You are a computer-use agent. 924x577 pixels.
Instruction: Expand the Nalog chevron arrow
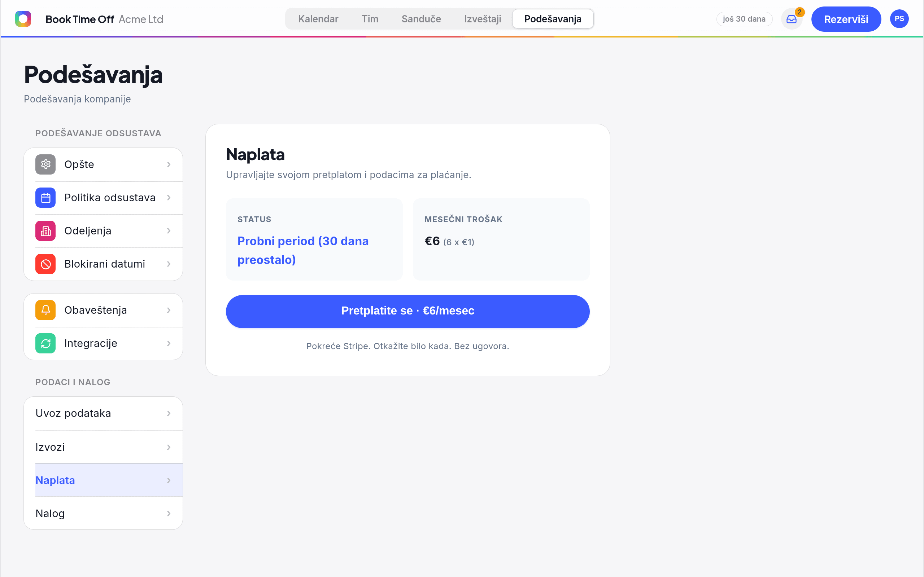pos(169,514)
